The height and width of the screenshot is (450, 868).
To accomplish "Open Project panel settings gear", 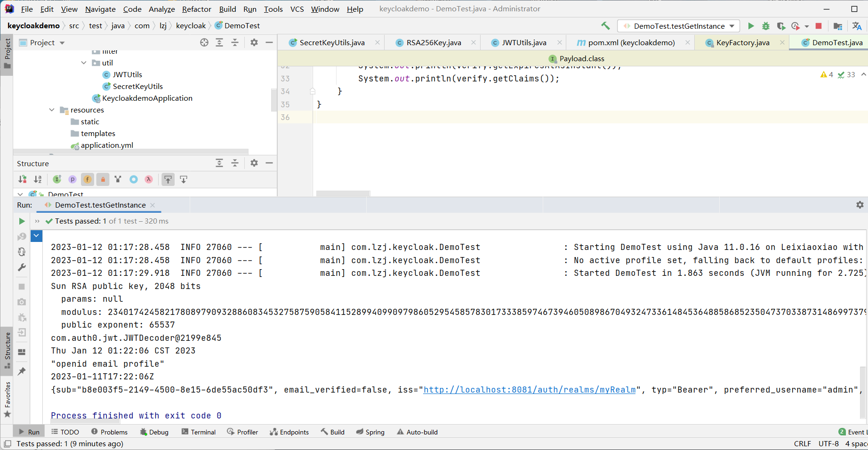I will [x=254, y=42].
